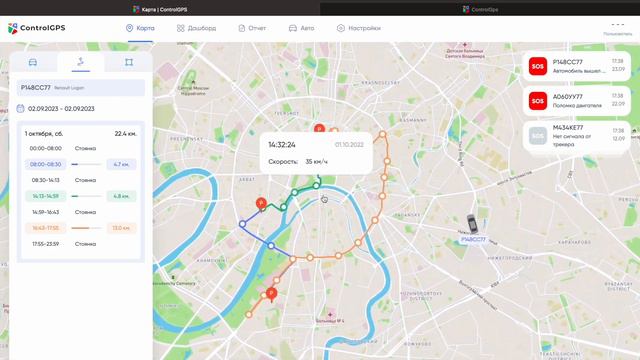640x360 pixels.
Task: Click the parking marker at the blue route's start
Action: [261, 204]
